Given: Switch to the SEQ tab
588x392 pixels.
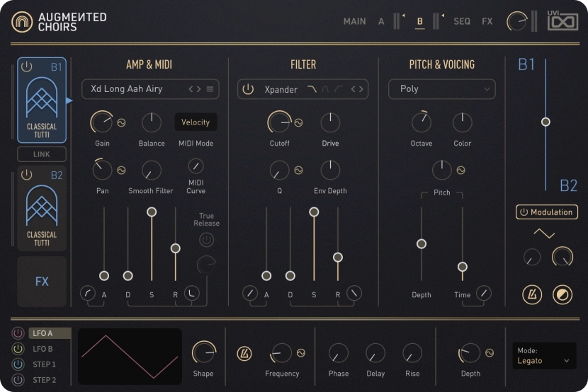Looking at the screenshot, I should tap(462, 21).
